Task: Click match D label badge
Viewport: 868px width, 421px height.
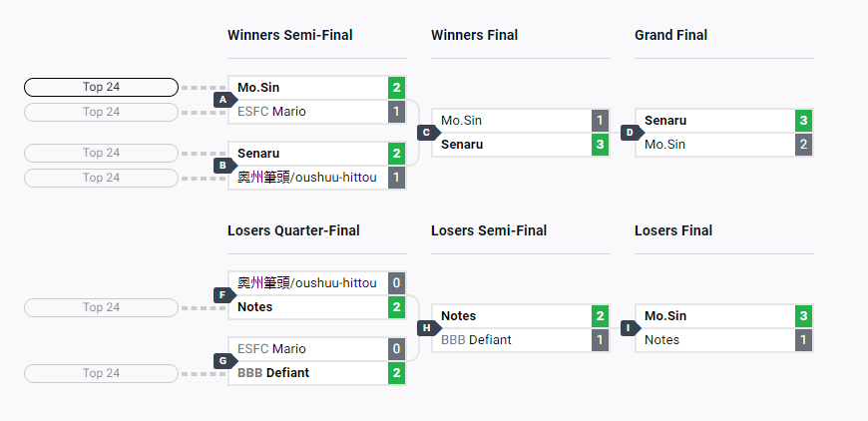Action: [631, 133]
